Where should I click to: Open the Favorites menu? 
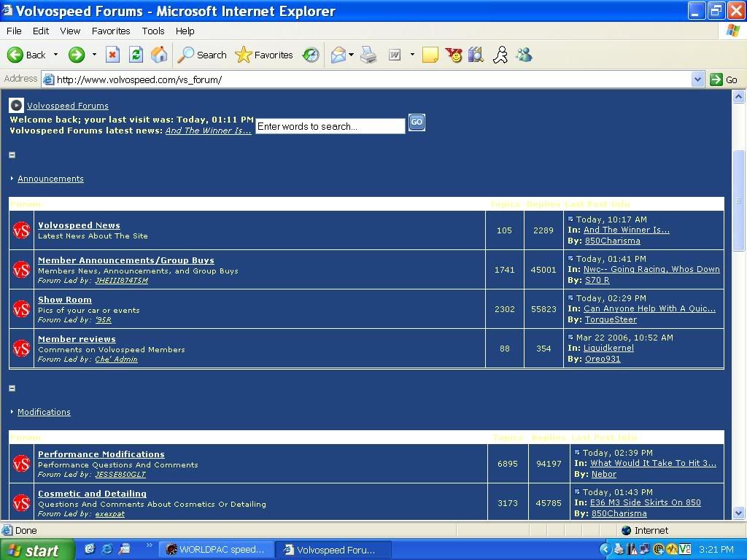tap(111, 31)
